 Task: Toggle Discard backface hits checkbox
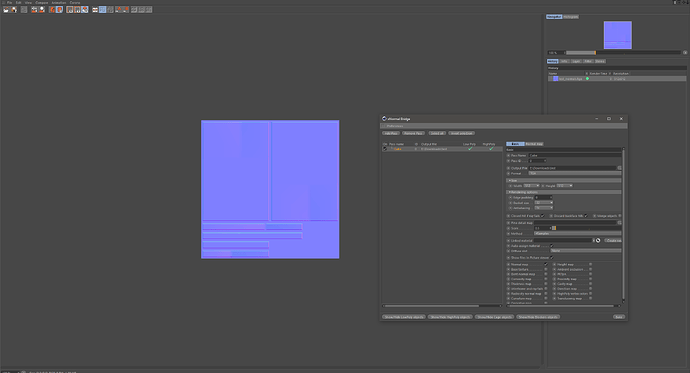point(586,216)
